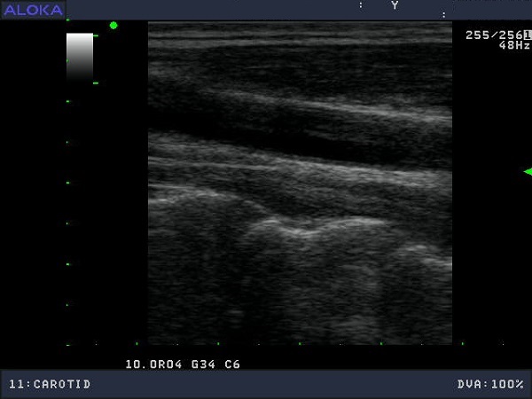Click the colon marker left of Y

[361, 5]
